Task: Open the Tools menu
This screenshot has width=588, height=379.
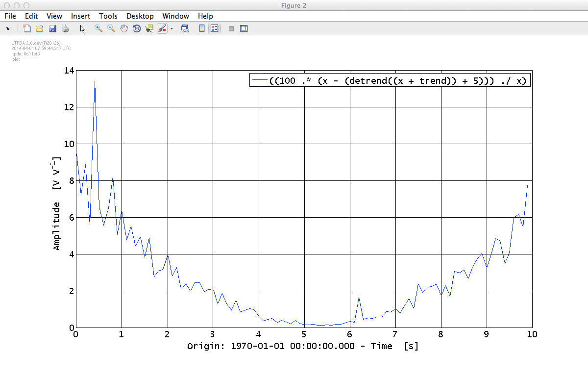Action: (108, 16)
